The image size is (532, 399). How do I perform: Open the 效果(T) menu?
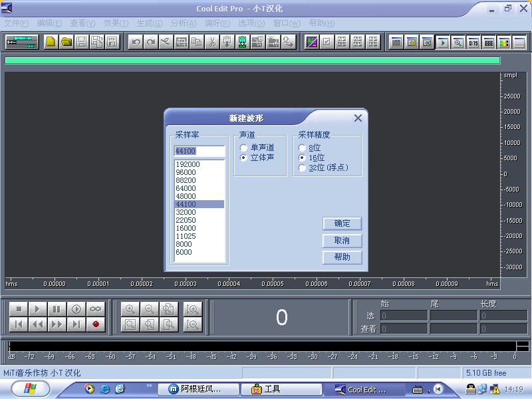pos(116,23)
